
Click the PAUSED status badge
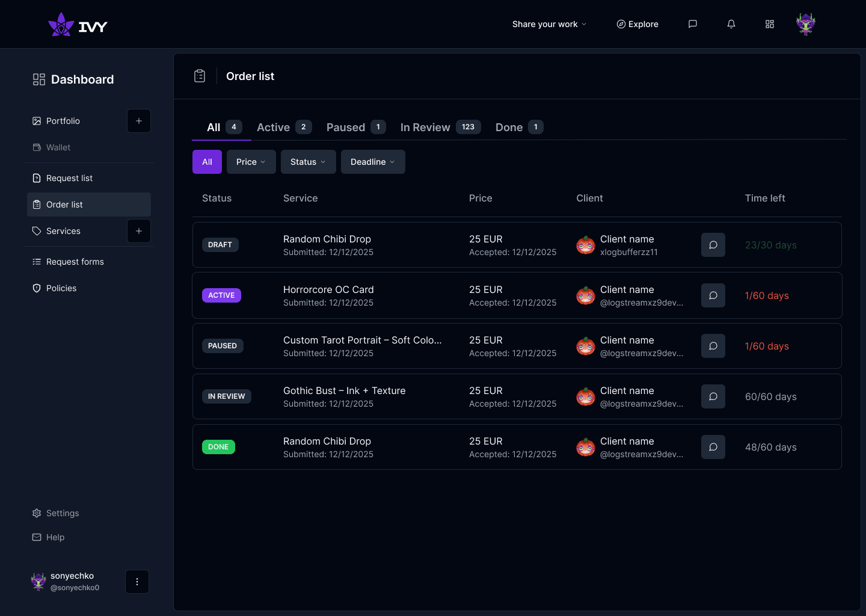coord(223,346)
